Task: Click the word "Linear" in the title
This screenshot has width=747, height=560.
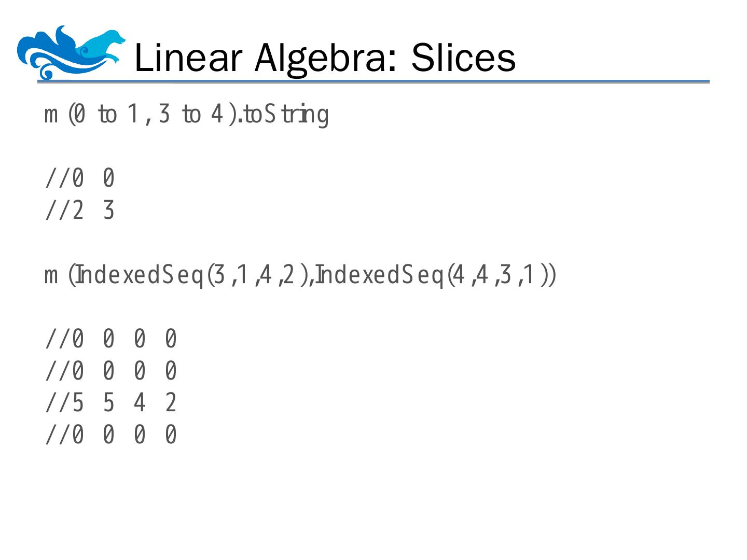Action: (188, 58)
